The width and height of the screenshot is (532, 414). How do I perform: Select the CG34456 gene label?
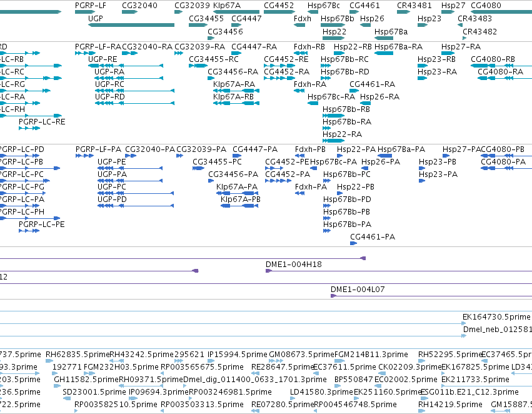[225, 31]
